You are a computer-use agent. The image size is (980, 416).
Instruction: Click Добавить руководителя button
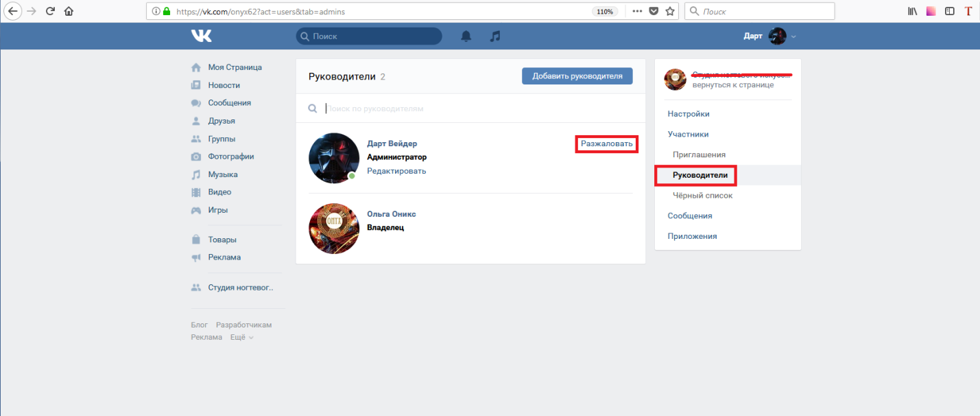[577, 76]
